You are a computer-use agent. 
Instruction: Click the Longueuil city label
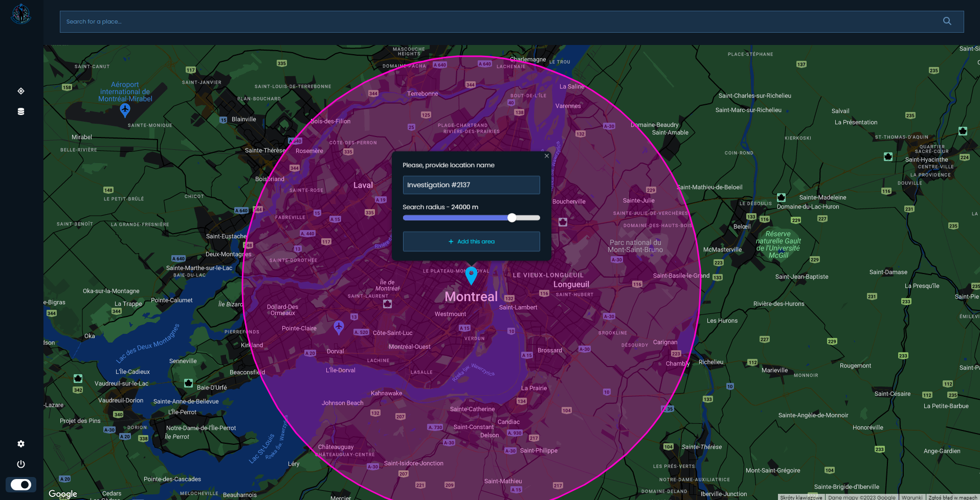click(571, 284)
